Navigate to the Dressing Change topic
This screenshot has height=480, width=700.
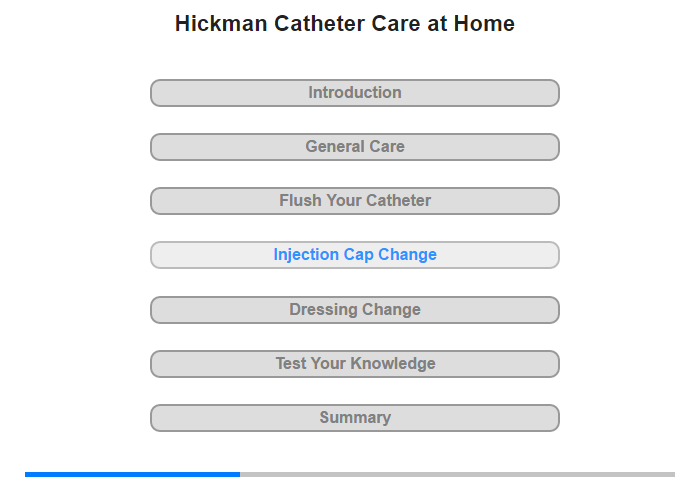coord(355,310)
